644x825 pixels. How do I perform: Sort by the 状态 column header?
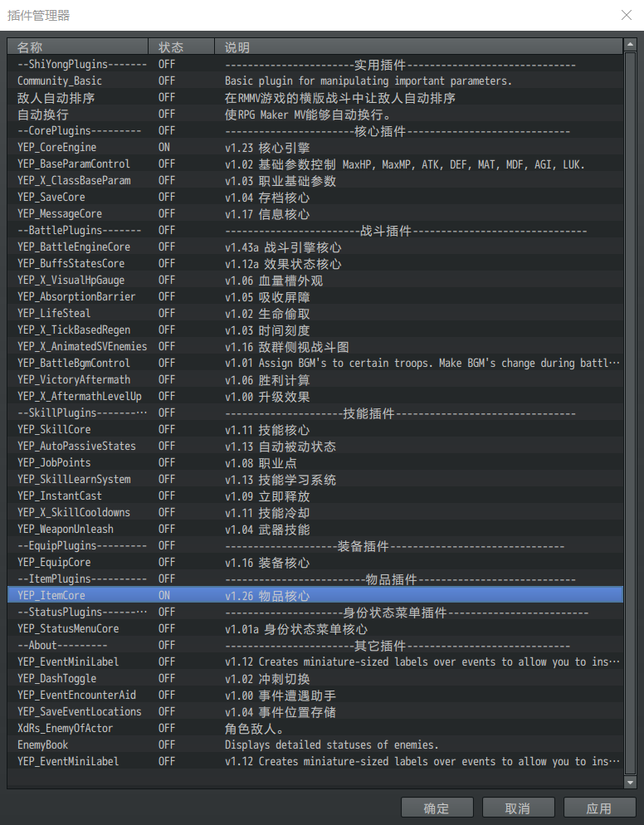click(181, 46)
